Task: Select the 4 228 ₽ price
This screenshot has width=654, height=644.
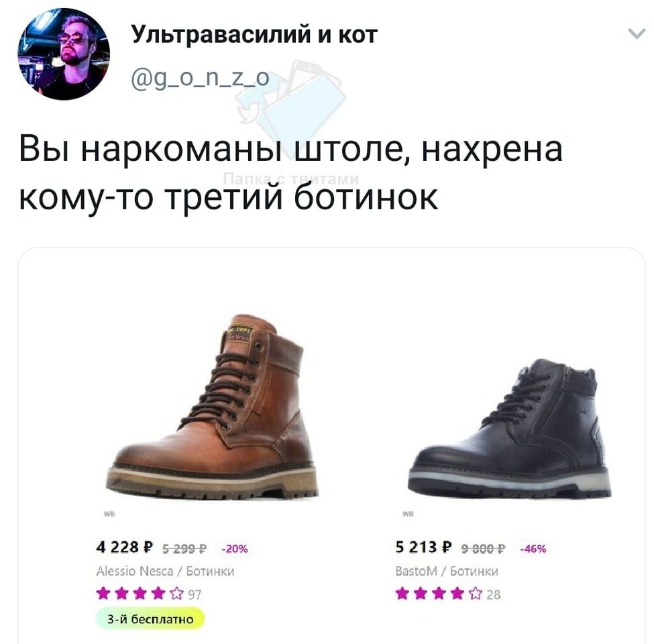Action: click(125, 547)
